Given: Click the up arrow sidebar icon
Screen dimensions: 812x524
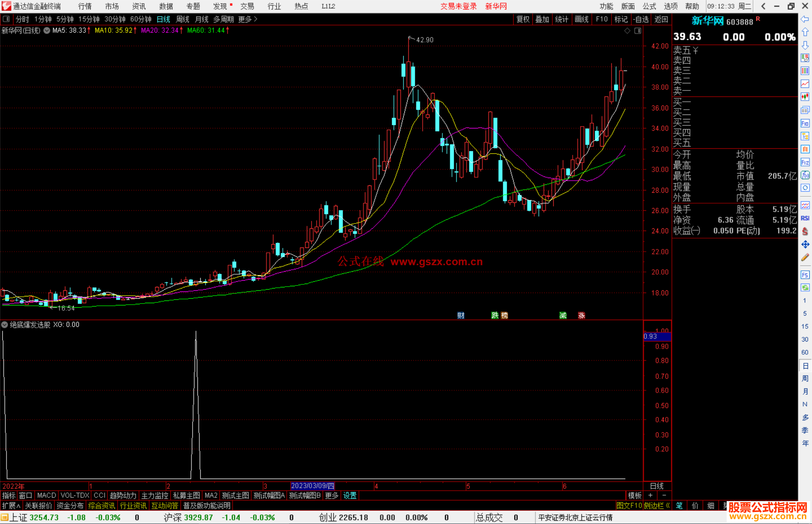Looking at the screenshot, I should (x=805, y=32).
